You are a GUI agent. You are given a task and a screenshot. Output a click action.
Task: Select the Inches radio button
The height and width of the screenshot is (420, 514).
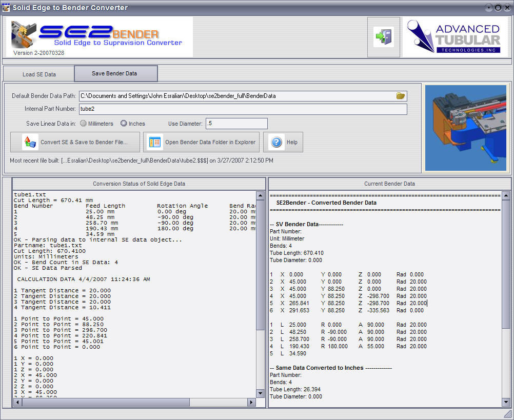pyautogui.click(x=124, y=124)
